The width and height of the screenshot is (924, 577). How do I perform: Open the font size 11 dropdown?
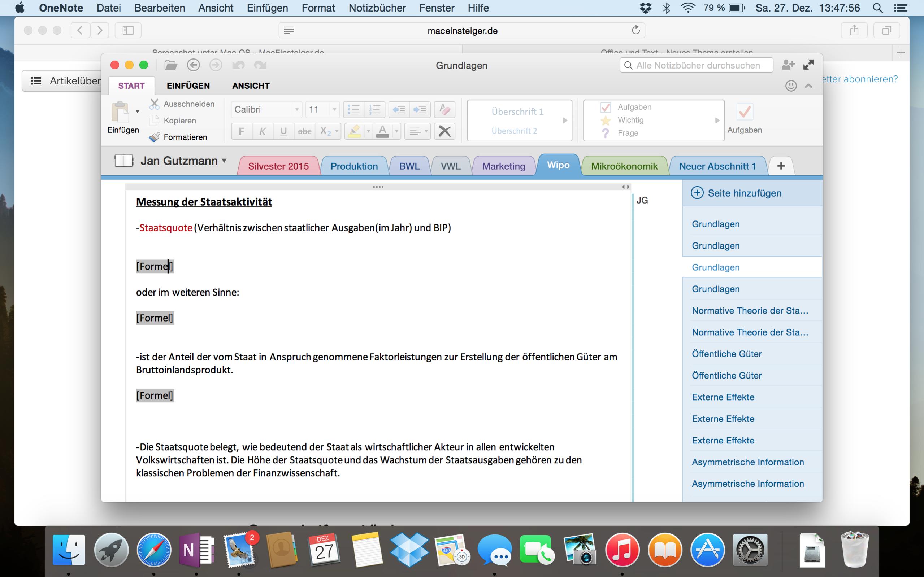point(334,110)
